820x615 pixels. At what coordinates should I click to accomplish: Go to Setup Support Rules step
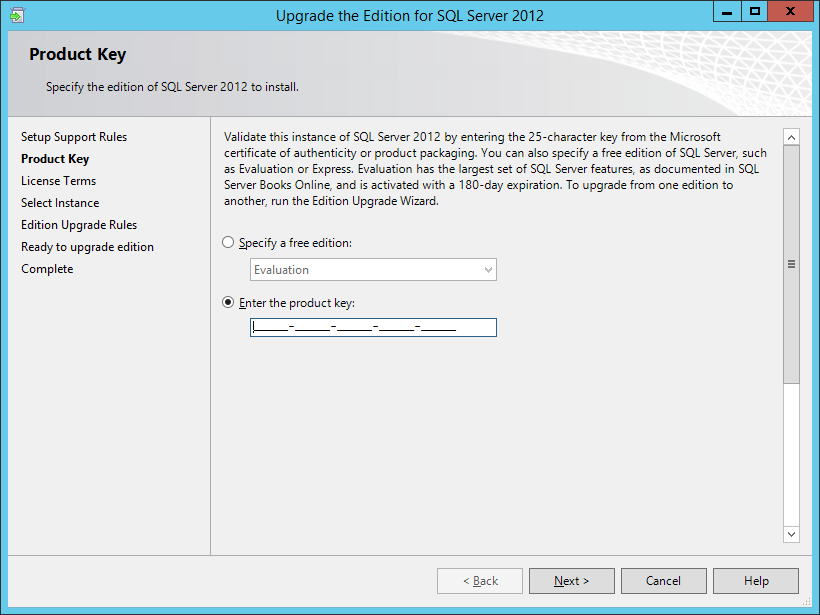click(74, 137)
